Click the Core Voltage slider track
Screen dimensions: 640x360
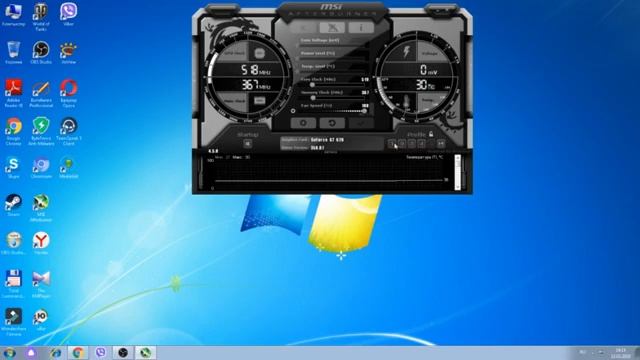334,46
